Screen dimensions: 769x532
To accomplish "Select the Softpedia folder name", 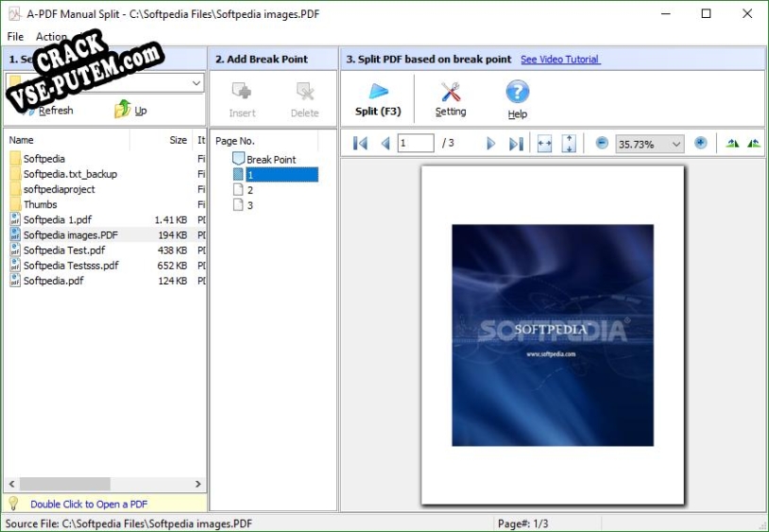I will click(44, 159).
